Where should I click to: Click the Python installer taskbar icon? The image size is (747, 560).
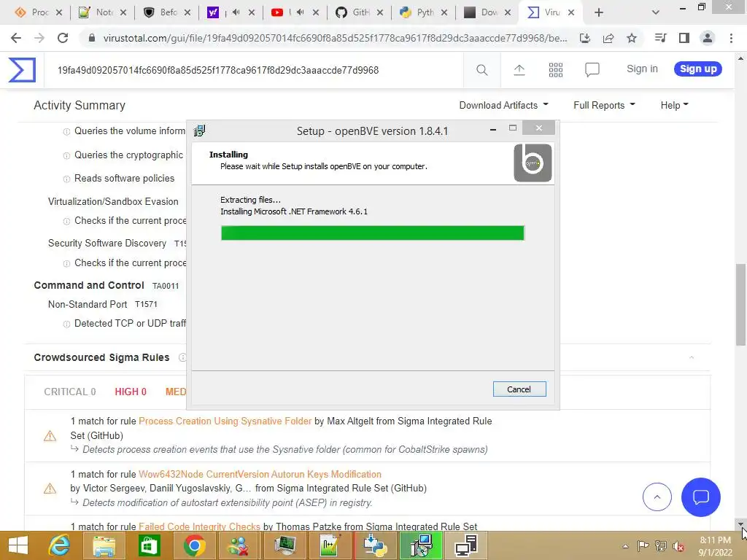click(374, 545)
